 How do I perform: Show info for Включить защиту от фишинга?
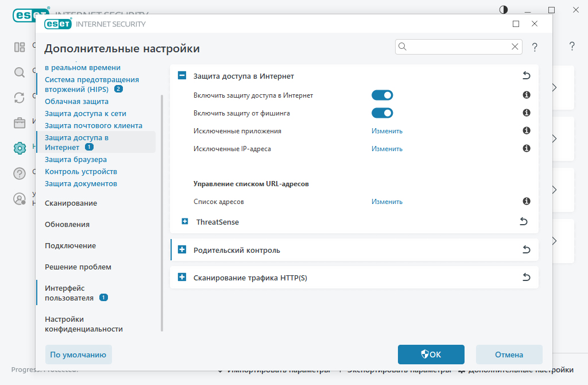(527, 113)
